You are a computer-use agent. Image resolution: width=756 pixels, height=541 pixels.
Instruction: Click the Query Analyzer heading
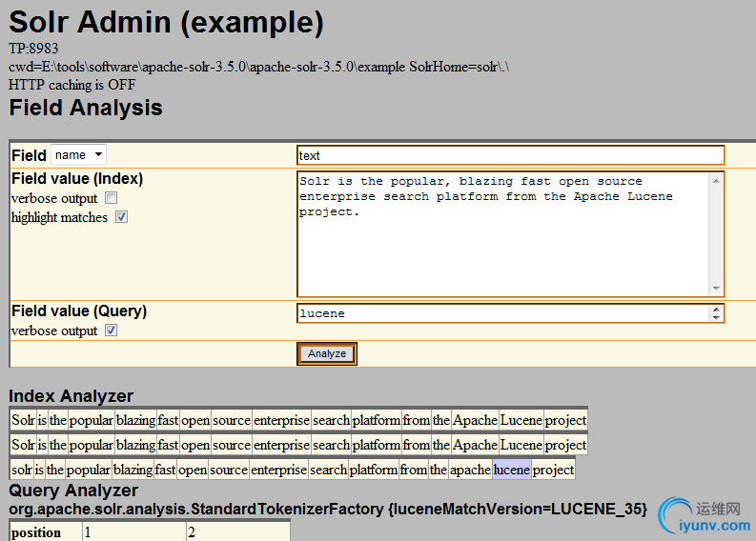(73, 491)
